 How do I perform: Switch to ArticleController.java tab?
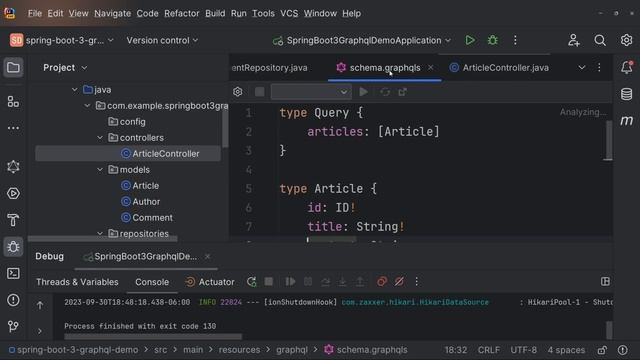pos(499,68)
